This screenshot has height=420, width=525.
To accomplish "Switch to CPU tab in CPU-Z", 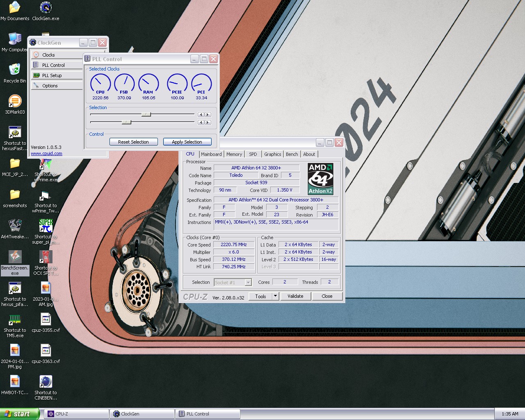I will coord(190,154).
